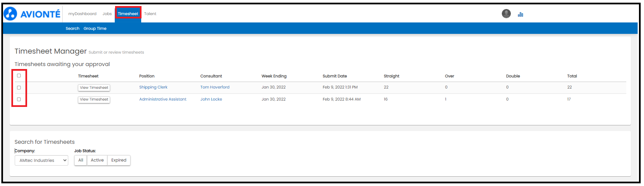Go to the myDashboard tab
The width and height of the screenshot is (644, 186).
pyautogui.click(x=82, y=14)
